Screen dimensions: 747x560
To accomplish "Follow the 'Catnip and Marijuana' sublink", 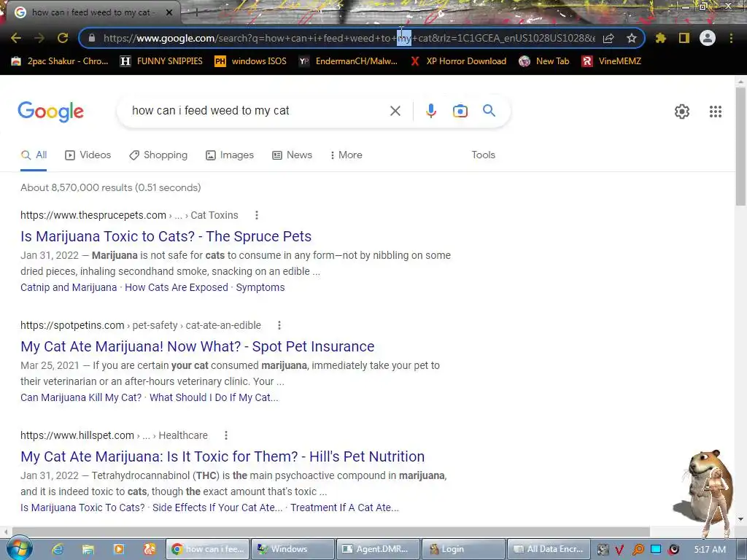I will pyautogui.click(x=69, y=287).
